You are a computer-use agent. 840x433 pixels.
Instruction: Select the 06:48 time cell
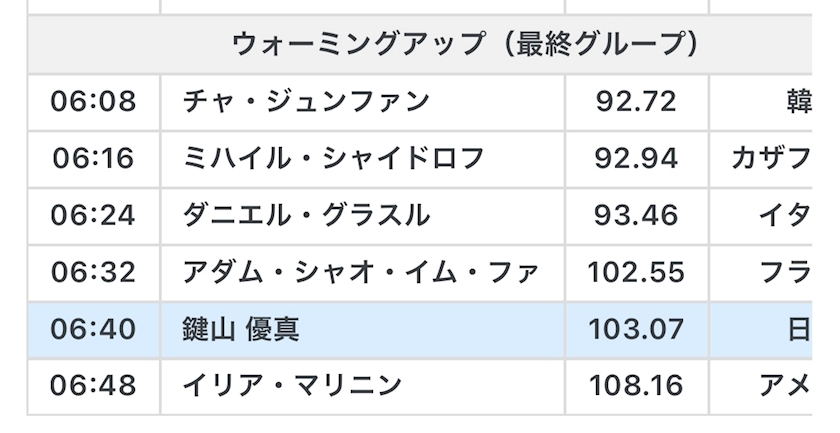93,385
